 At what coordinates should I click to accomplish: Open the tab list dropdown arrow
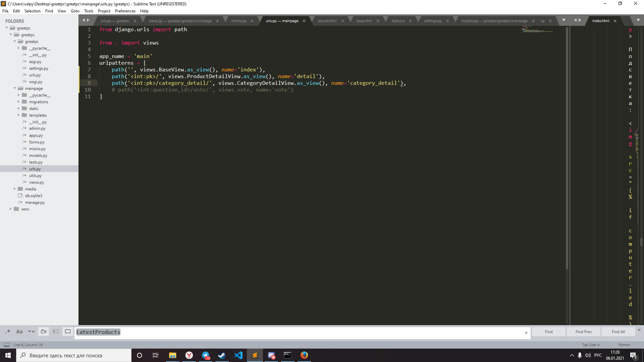coord(564,20)
